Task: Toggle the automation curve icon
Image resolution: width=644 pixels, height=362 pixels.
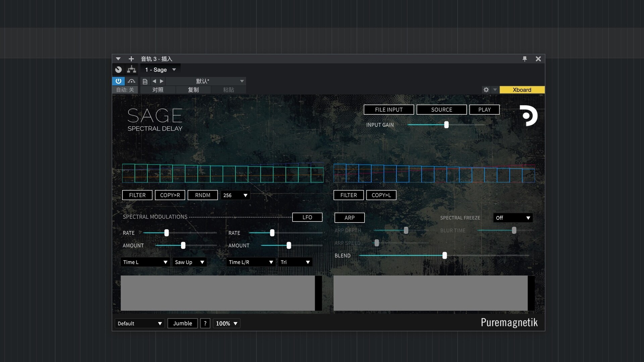Action: coord(131,81)
